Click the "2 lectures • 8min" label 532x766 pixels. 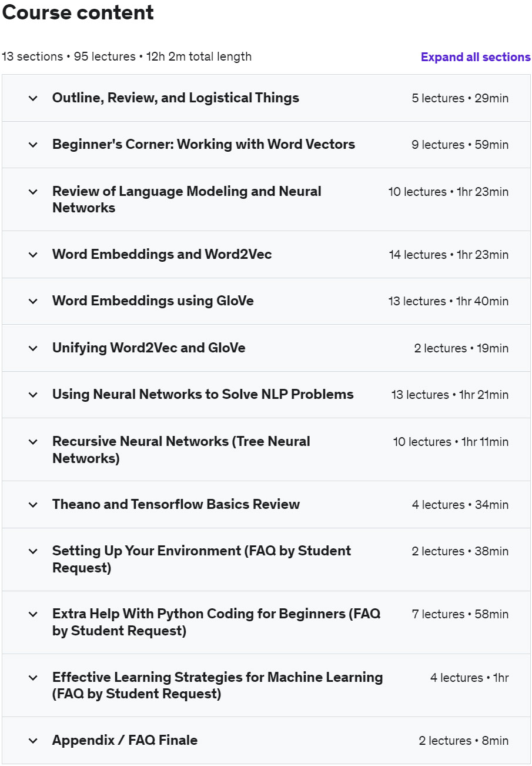pyautogui.click(x=463, y=741)
